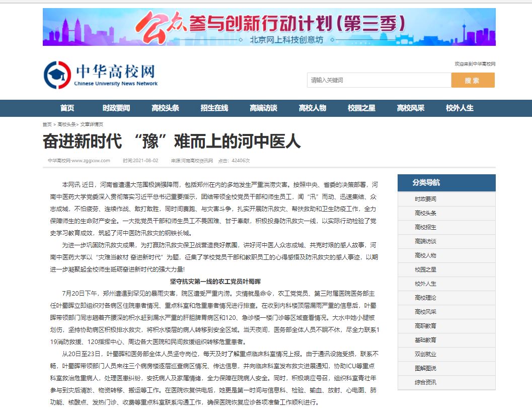Click 校外人生 in the navigation bar
Image resolution: width=532 pixels, height=410 pixels.
pyautogui.click(x=460, y=108)
